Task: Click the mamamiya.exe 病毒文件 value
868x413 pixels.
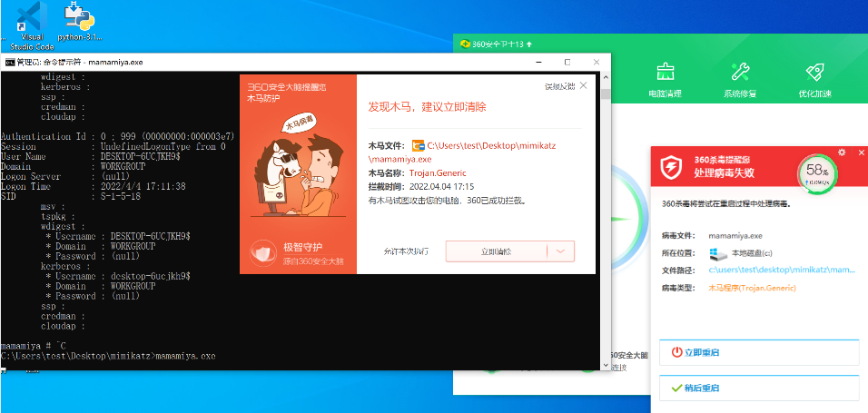Action: pyautogui.click(x=735, y=236)
